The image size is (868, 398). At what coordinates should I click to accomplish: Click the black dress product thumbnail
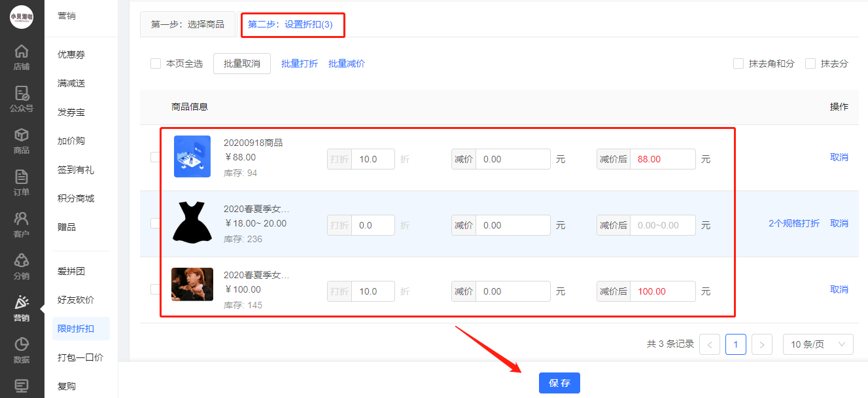pos(192,222)
